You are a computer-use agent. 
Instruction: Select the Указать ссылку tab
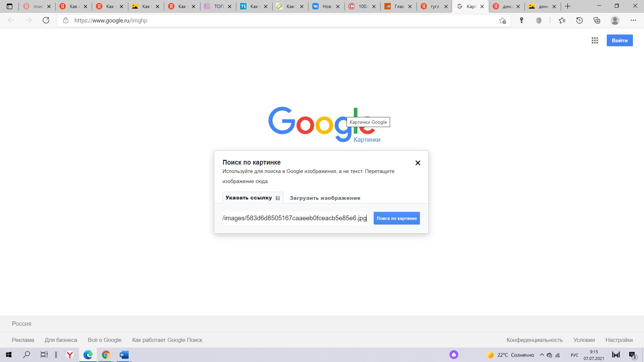coord(249,198)
